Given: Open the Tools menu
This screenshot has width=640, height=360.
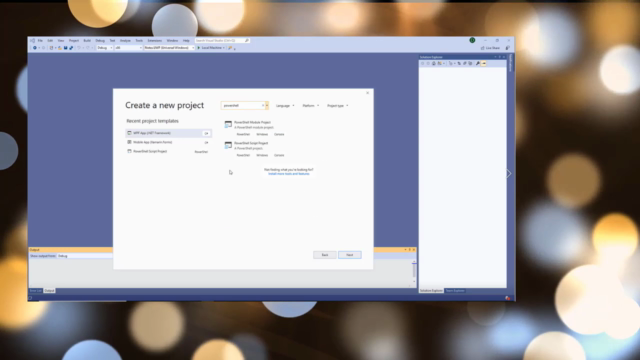Looking at the screenshot, I should pyautogui.click(x=139, y=41).
